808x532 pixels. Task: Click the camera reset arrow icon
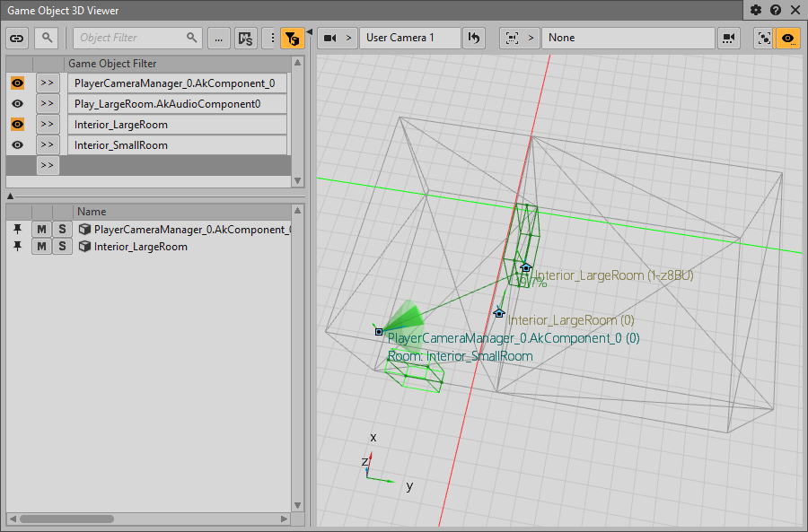coord(474,38)
